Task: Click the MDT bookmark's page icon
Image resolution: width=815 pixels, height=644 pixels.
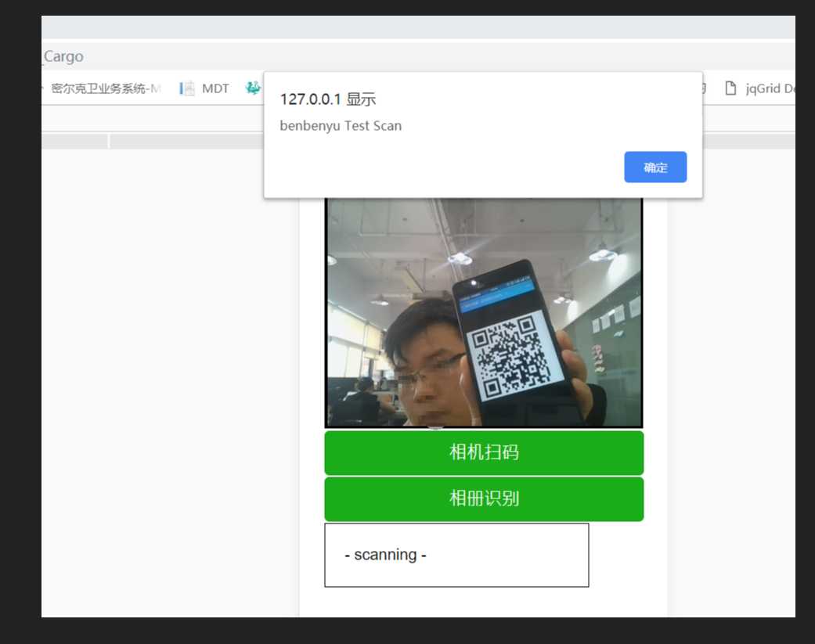Action: click(187, 88)
